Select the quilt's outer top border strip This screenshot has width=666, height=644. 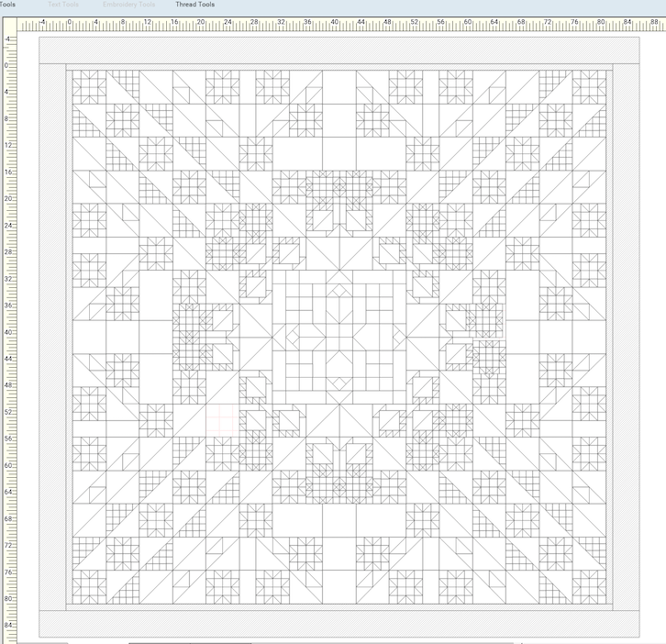339,50
